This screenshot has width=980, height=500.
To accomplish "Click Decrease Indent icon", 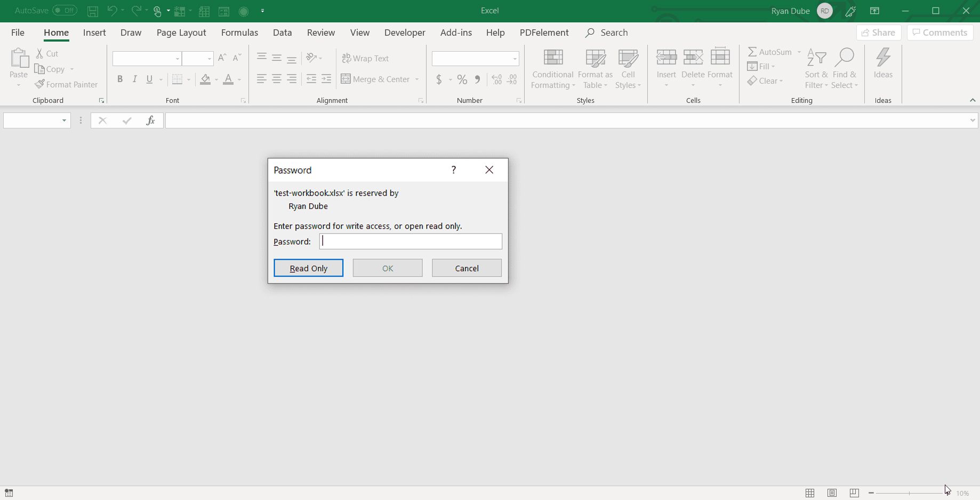I will coord(311,79).
